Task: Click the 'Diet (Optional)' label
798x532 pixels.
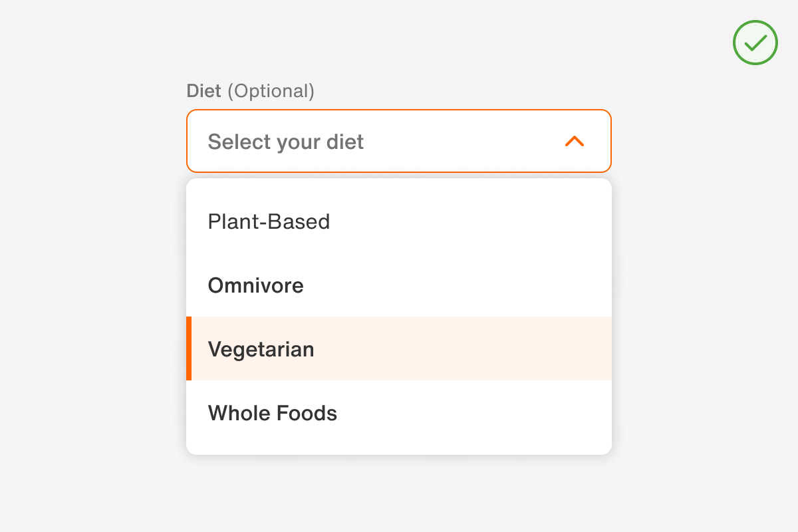Action: pyautogui.click(x=251, y=91)
